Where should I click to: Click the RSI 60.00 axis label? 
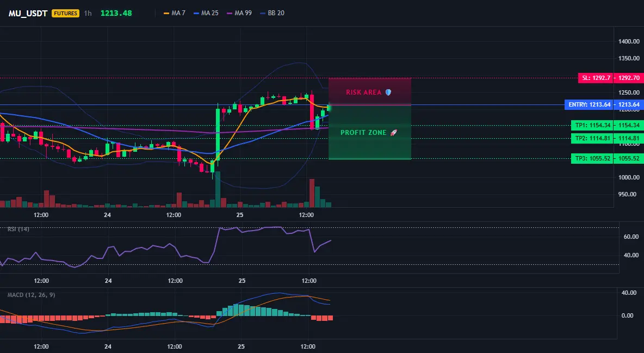(631, 237)
